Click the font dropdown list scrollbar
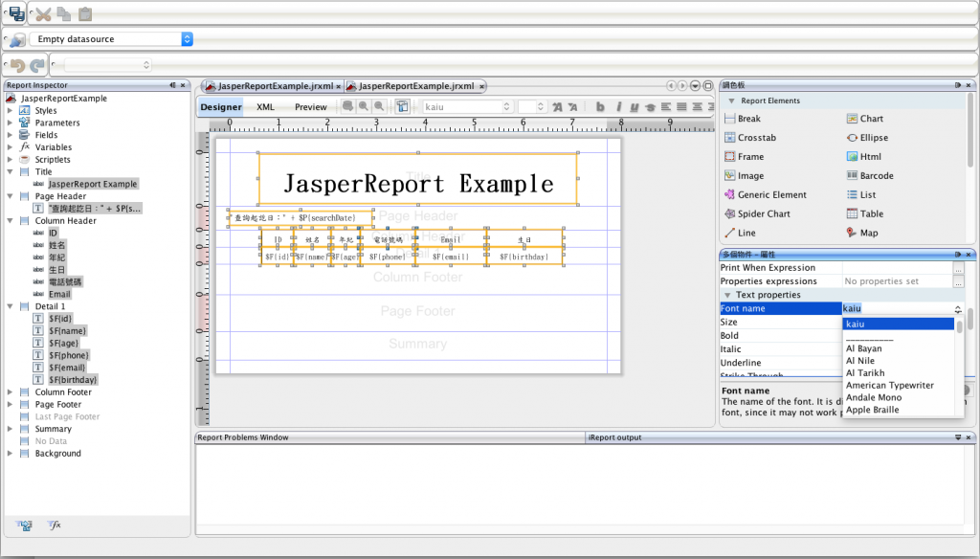The image size is (980, 559). [959, 327]
